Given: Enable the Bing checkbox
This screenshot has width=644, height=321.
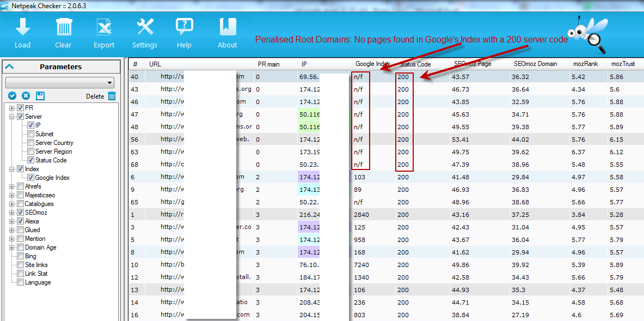Looking at the screenshot, I should [21, 256].
